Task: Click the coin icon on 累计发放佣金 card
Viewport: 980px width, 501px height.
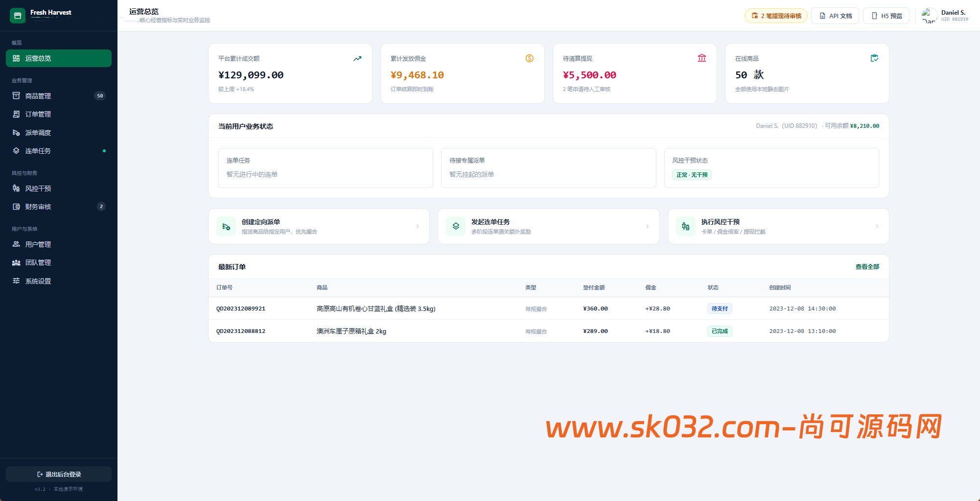Action: (530, 58)
